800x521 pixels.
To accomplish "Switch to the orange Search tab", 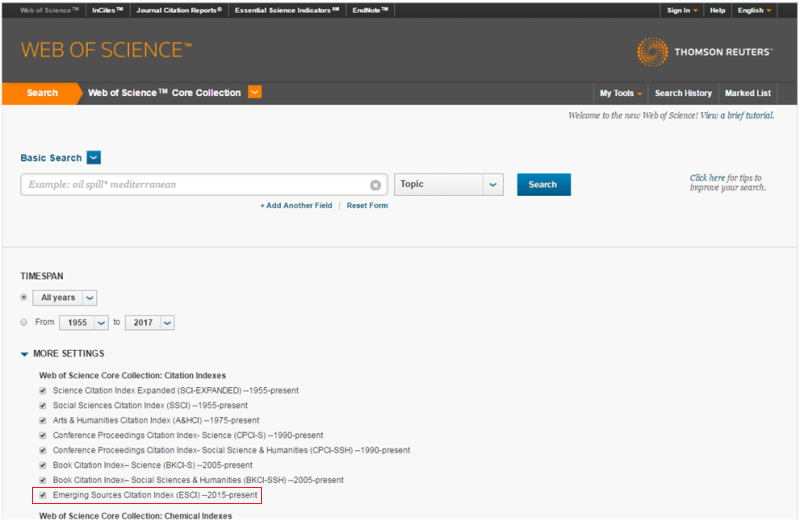I will point(42,93).
